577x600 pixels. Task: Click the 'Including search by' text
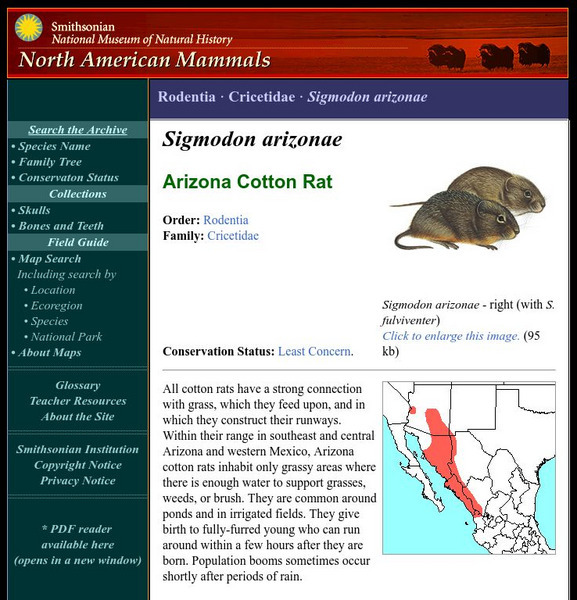(67, 274)
